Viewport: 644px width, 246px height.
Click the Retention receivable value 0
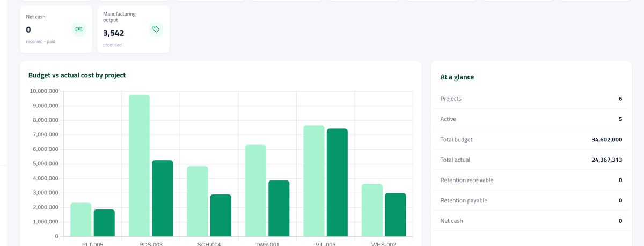click(x=620, y=180)
